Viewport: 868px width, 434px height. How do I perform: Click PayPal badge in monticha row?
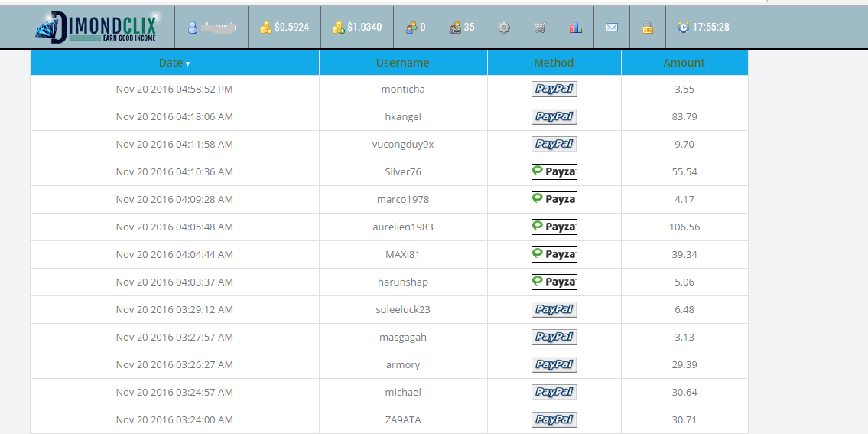554,90
